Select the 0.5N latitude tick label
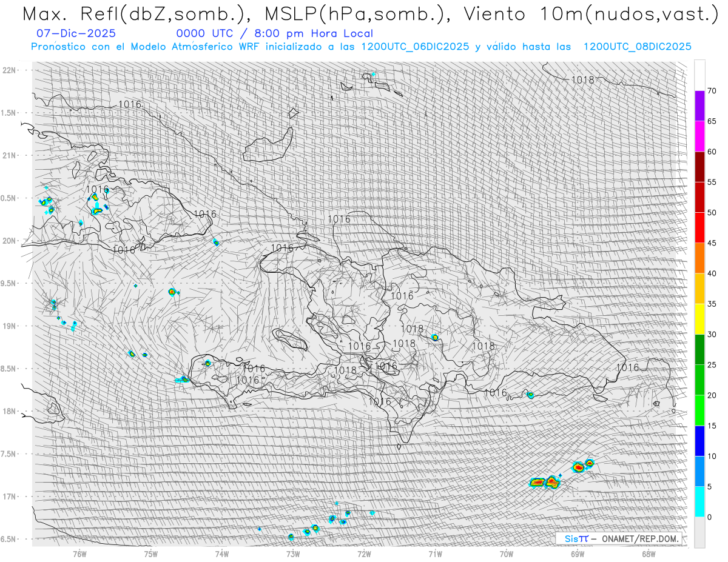 (9, 198)
